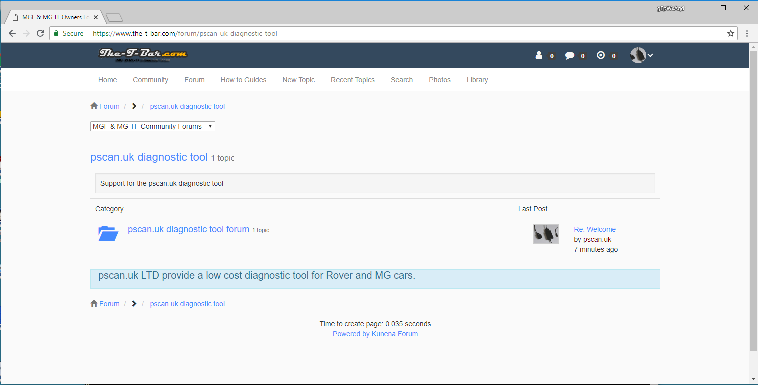Screen dimensions: 758x385
Task: Click the browser forward arrow
Action: (x=27, y=33)
